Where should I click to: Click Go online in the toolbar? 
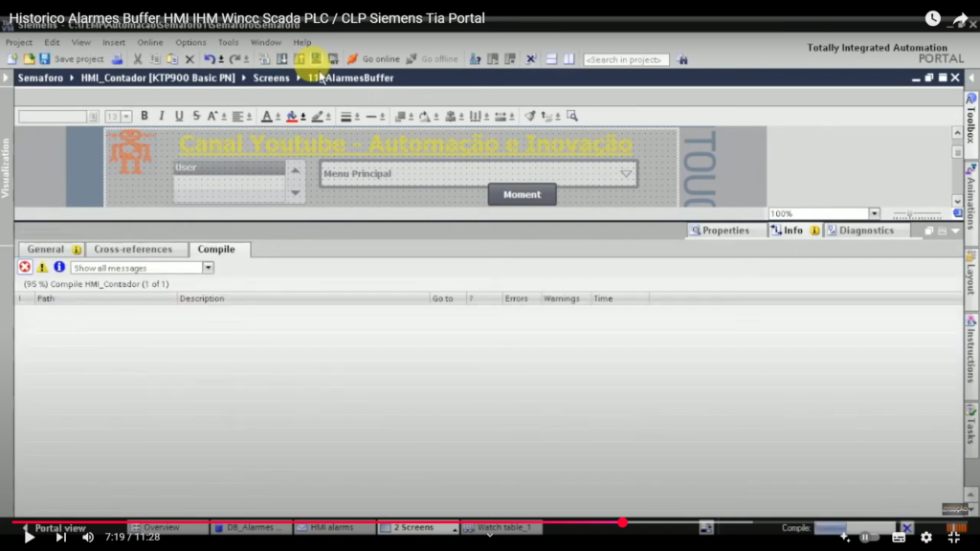point(373,59)
